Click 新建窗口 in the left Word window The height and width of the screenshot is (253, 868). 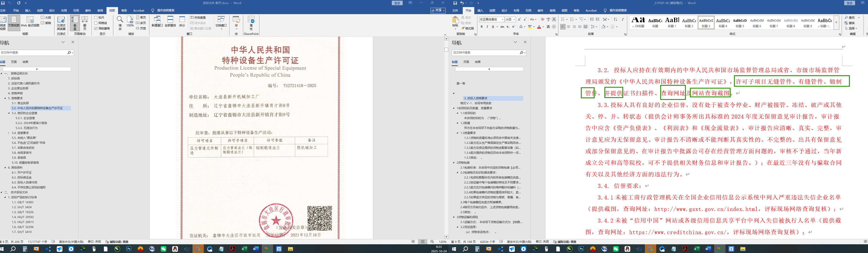coord(157,22)
